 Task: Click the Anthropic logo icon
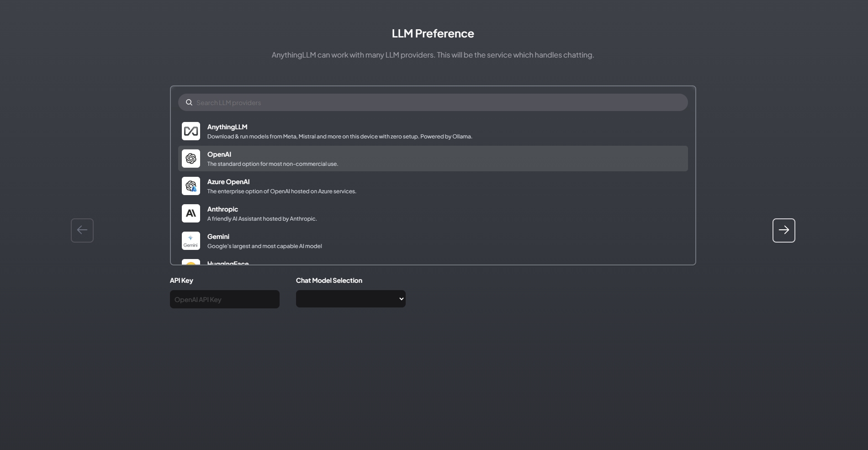click(191, 213)
